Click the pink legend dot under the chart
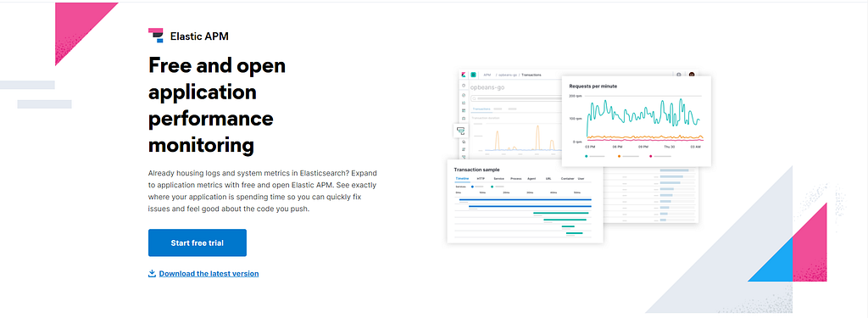 coord(651,156)
